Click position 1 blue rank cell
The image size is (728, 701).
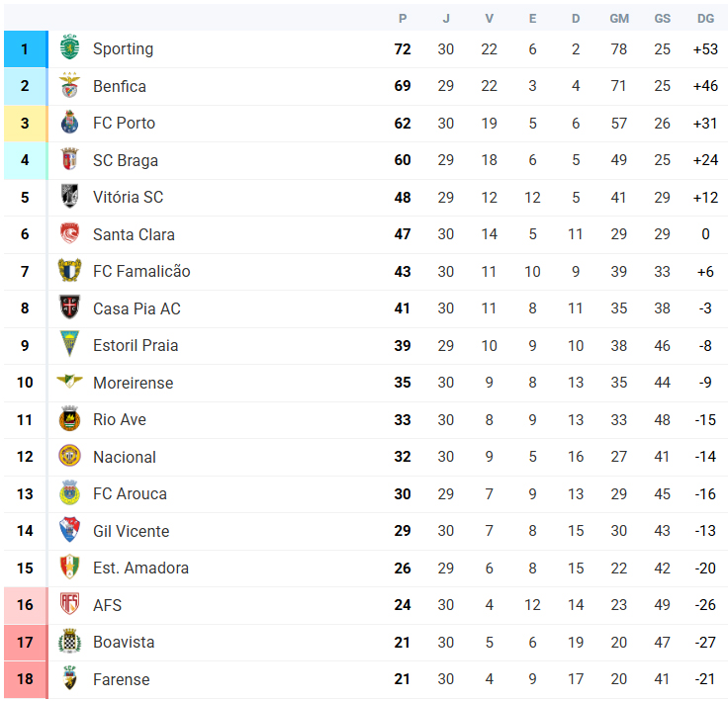click(x=26, y=49)
